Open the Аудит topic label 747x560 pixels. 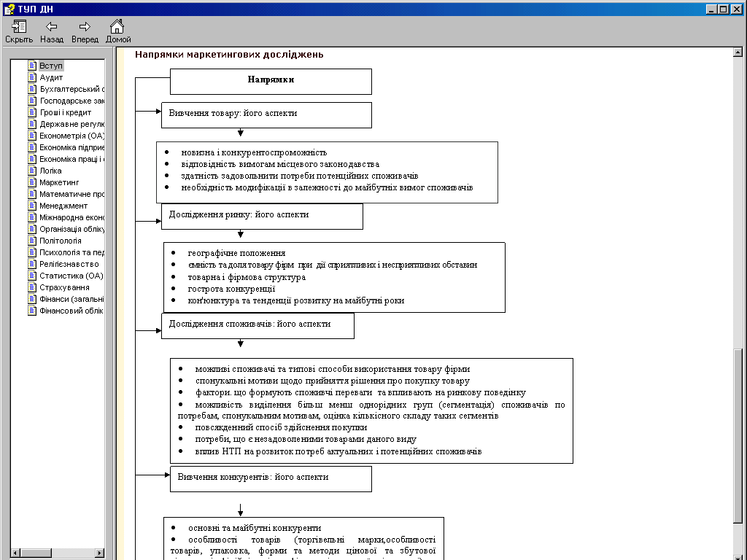tap(51, 77)
